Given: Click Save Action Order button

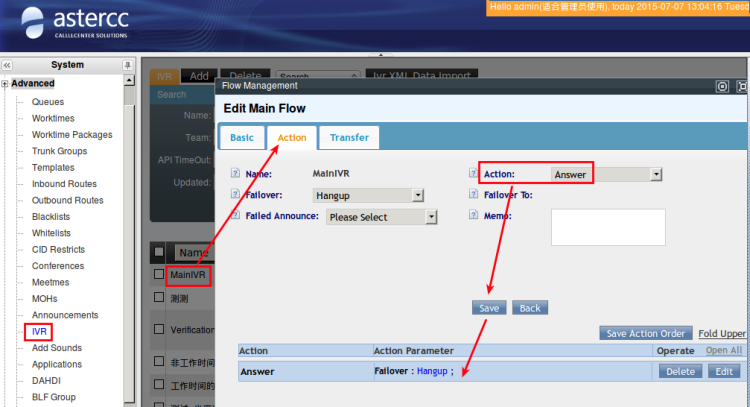Looking at the screenshot, I should click(x=645, y=333).
